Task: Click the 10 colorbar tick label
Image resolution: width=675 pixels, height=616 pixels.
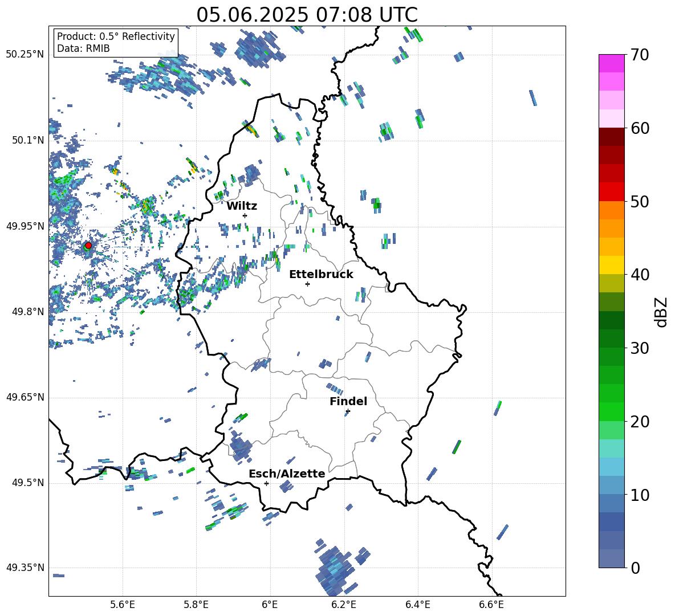Action: click(x=640, y=495)
